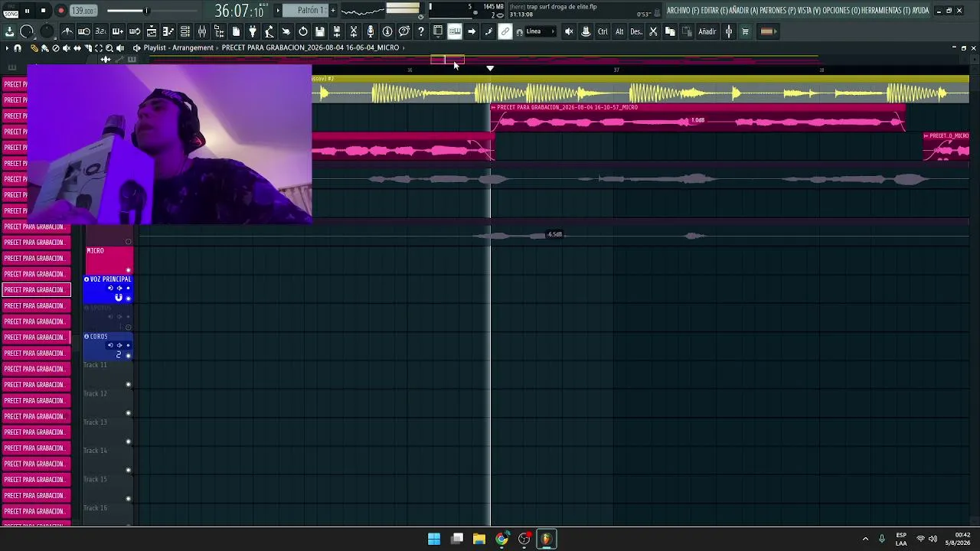
Task: Click the muted speaker icon in toolbar
Action: 569,31
